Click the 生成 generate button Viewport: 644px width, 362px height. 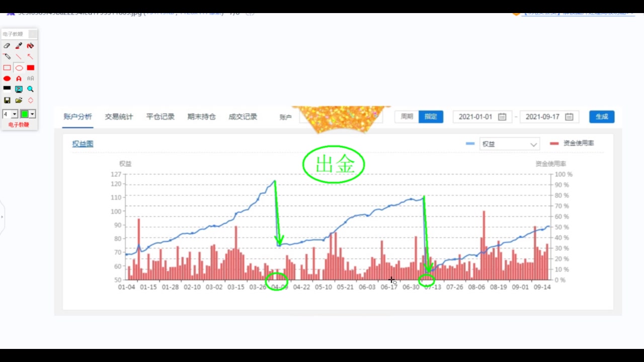(x=602, y=117)
